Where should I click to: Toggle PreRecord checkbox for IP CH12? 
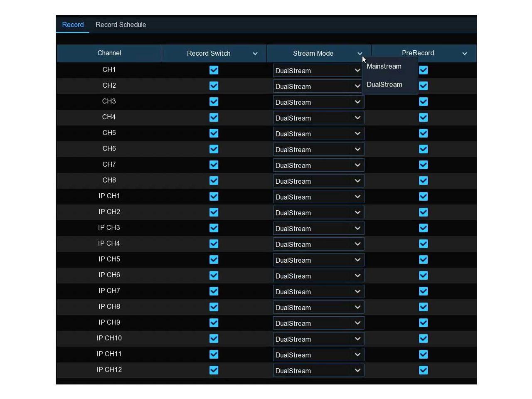423,370
